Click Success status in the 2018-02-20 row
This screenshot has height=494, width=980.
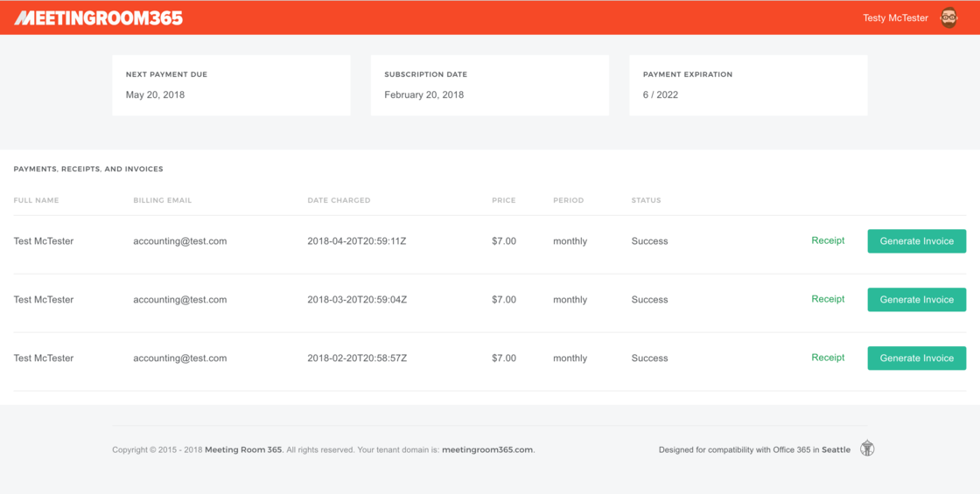649,358
